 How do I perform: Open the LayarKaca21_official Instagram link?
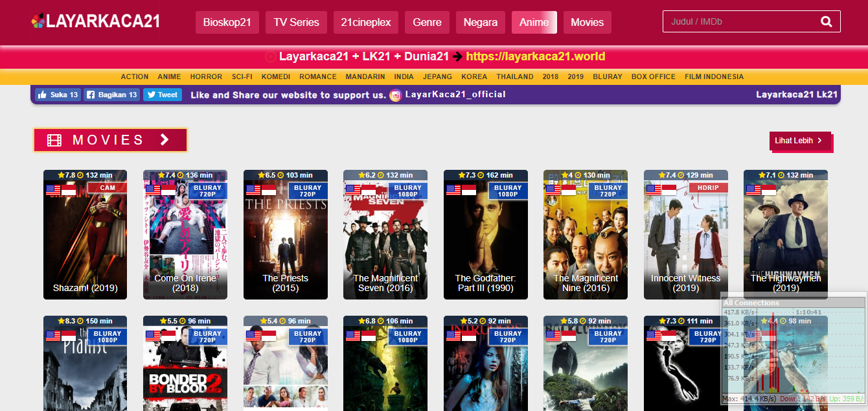pyautogui.click(x=455, y=95)
